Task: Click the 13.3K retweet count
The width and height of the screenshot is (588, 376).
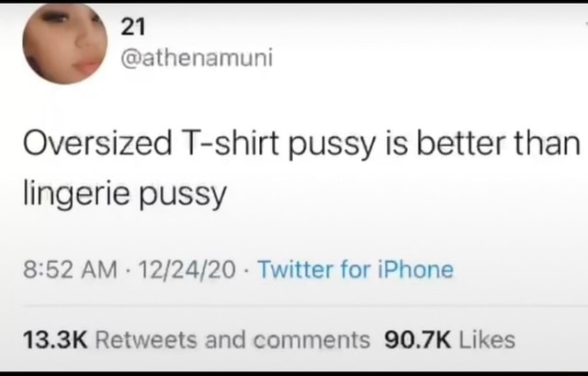Action: coord(55,340)
